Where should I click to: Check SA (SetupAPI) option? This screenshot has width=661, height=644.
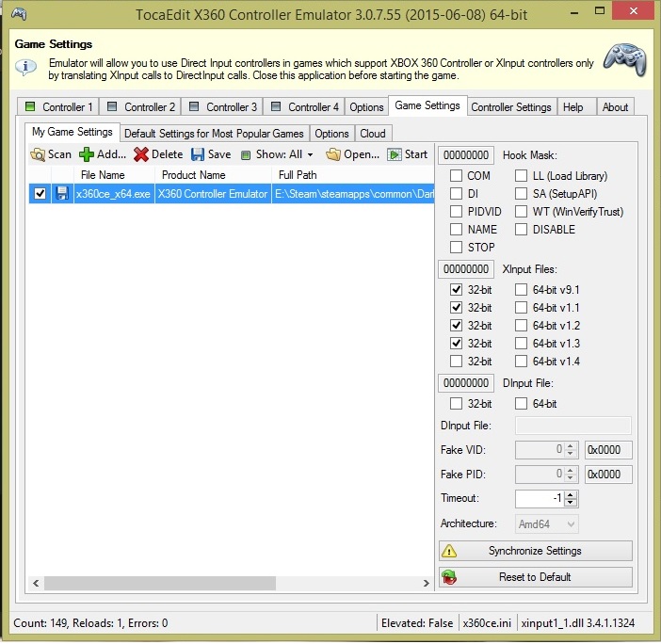[521, 193]
